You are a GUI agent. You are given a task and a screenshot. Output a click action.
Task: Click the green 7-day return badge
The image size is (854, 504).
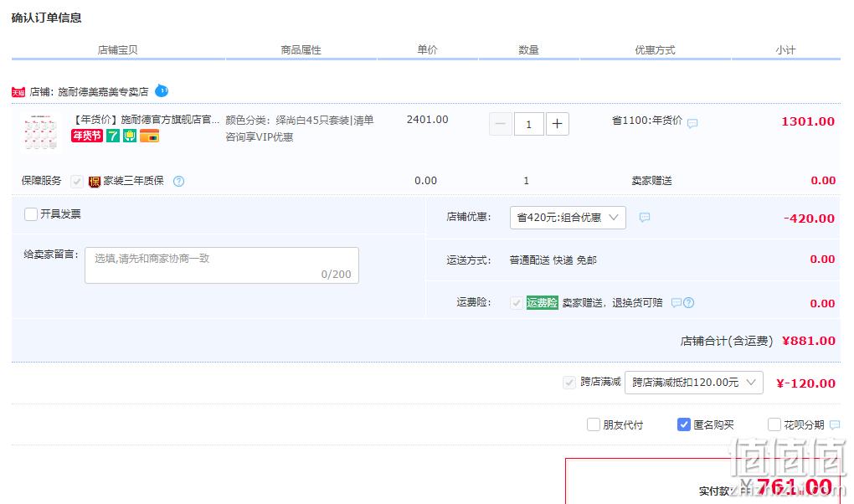113,136
